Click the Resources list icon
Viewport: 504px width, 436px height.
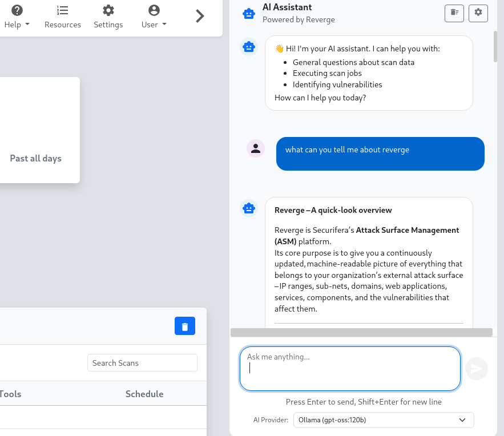pyautogui.click(x=63, y=9)
